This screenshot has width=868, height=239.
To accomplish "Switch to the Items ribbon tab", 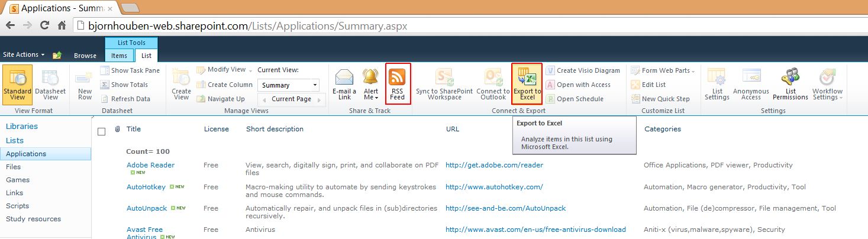I will [x=120, y=56].
